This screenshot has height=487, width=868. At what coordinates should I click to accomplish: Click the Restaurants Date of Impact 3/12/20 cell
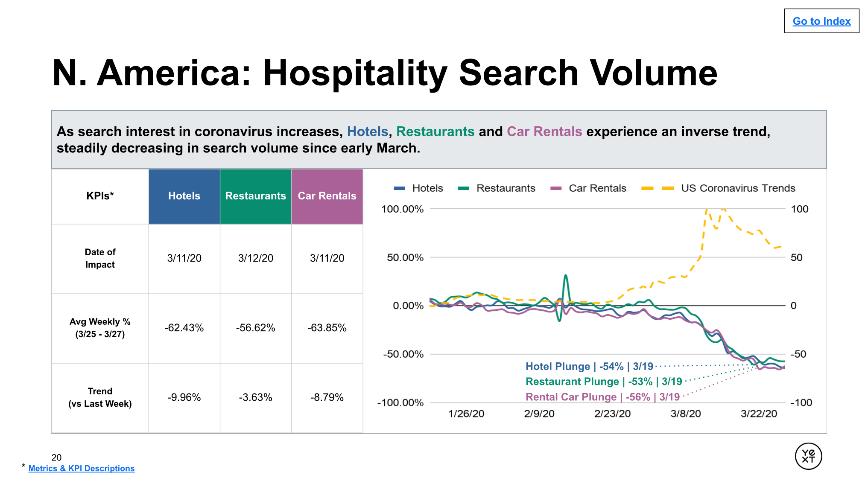click(255, 258)
